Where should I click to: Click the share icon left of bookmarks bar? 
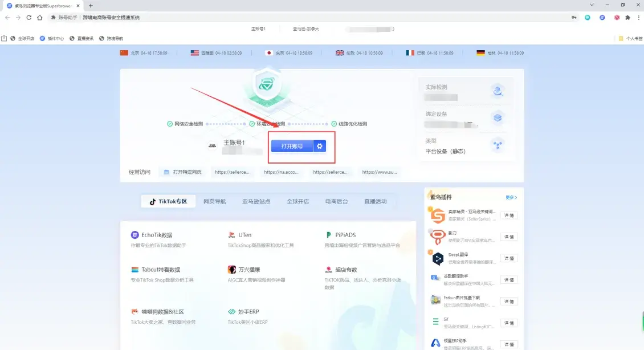(4, 38)
